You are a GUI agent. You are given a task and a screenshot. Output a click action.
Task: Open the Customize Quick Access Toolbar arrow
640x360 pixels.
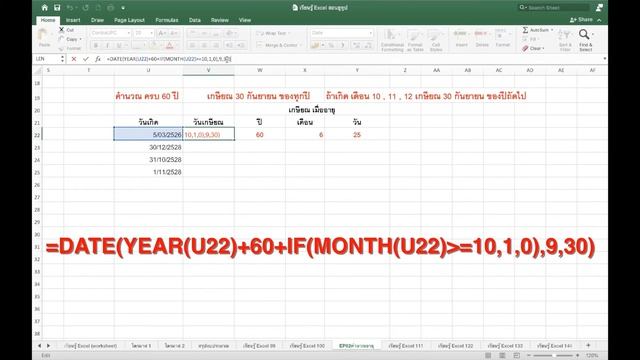click(123, 8)
